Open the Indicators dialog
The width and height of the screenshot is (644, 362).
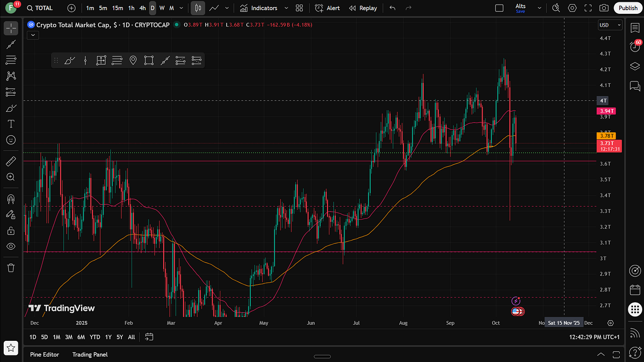click(259, 8)
